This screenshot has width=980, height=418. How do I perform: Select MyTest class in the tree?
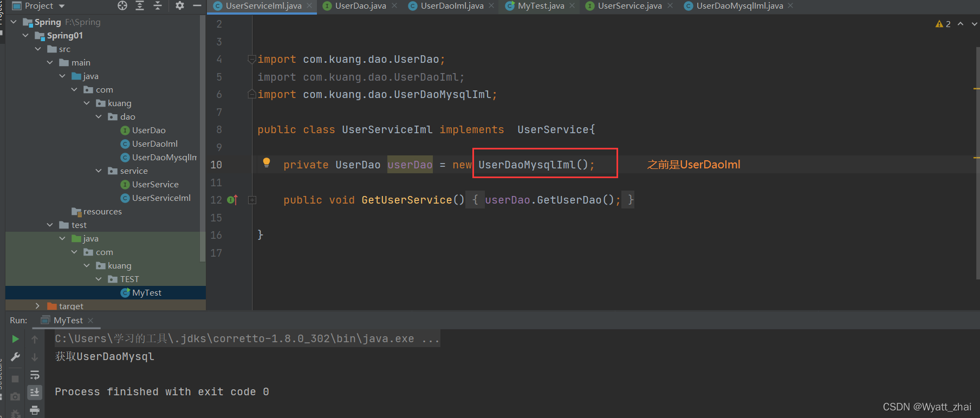tap(141, 293)
